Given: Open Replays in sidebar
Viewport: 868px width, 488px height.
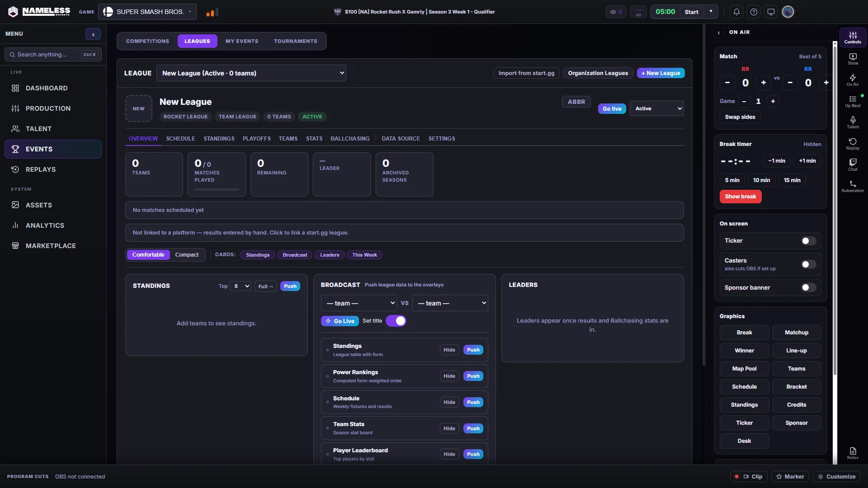Looking at the screenshot, I should pos(53,169).
